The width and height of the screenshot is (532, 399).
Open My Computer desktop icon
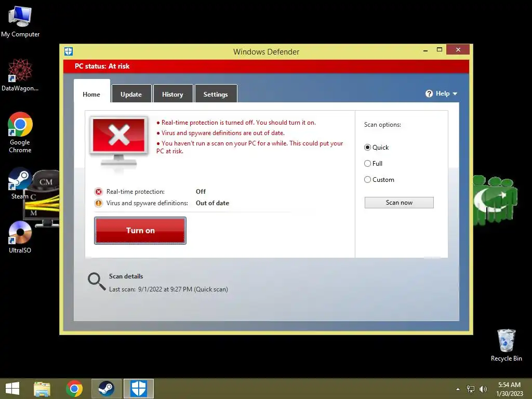click(20, 22)
